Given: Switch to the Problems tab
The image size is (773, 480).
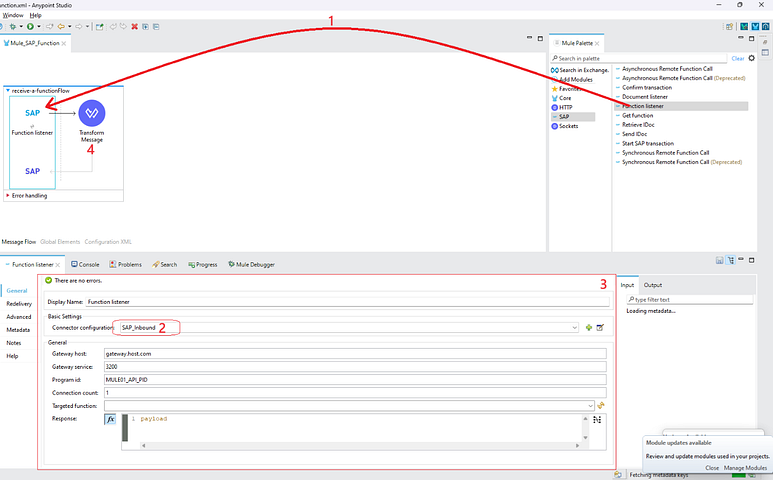Looking at the screenshot, I should point(125,265).
